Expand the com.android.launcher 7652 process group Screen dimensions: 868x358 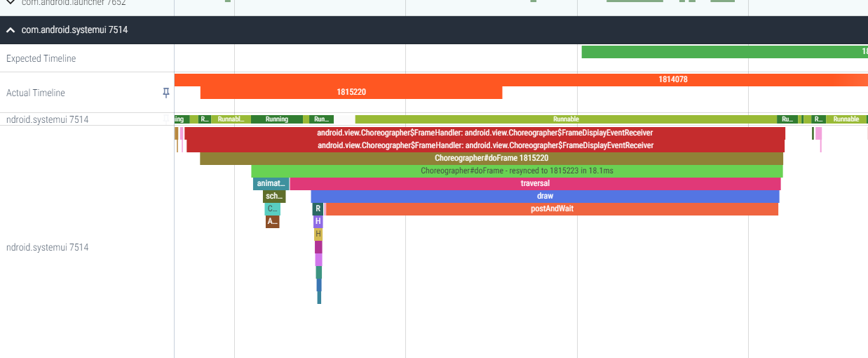(11, 3)
